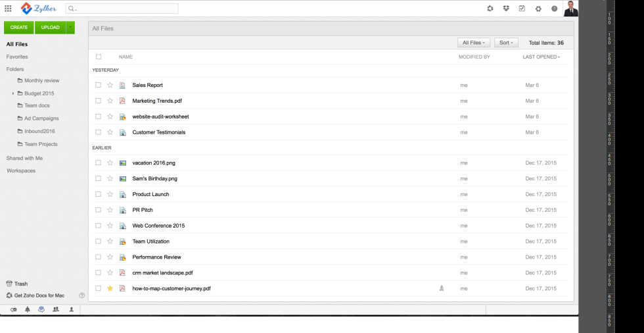Star the vacation 2016.png file

(110, 163)
